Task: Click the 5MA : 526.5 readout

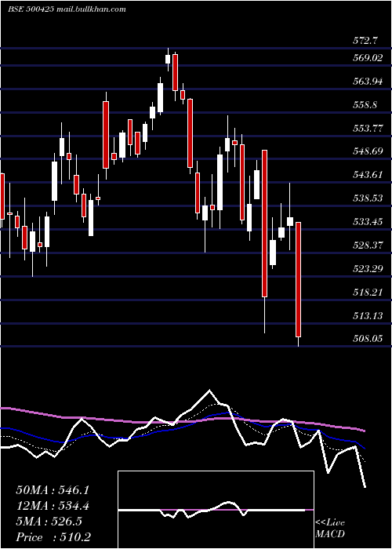Action: point(49,522)
